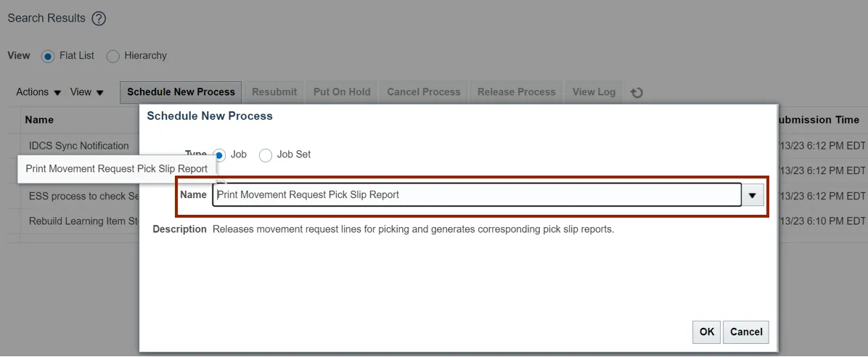
Task: Open the View menu in toolbar
Action: (x=87, y=92)
